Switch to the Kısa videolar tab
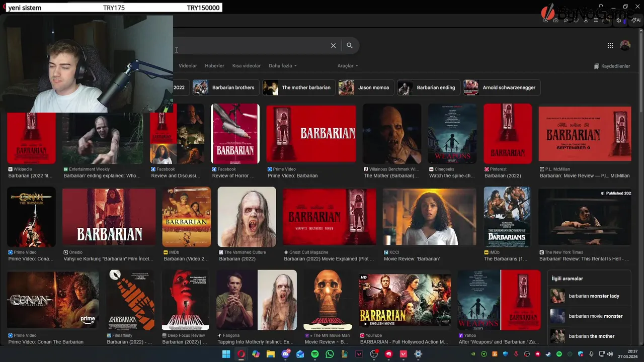The image size is (644, 362). point(247,66)
